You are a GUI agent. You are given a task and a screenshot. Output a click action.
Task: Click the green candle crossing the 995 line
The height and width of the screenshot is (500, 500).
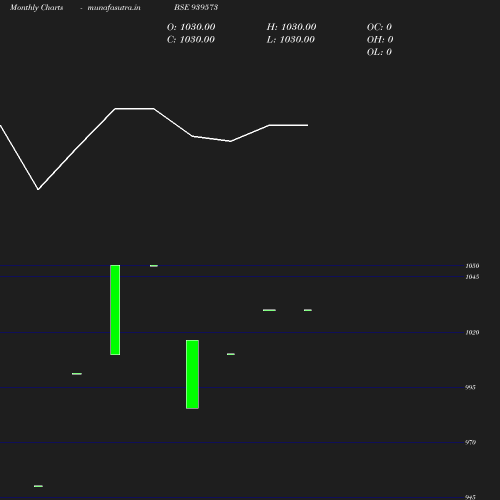pos(192,374)
